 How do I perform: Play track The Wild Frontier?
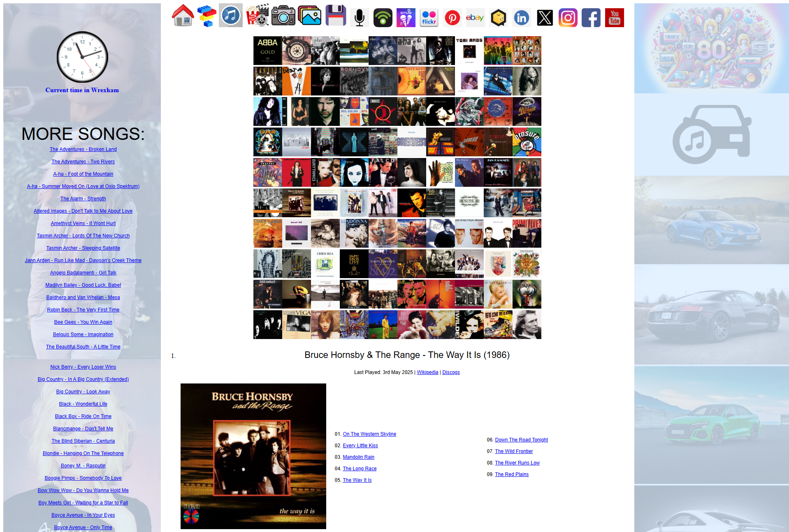[x=514, y=451]
